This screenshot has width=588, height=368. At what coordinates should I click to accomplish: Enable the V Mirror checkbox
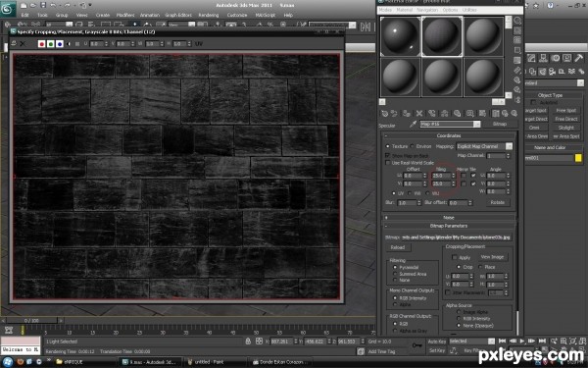(464, 184)
